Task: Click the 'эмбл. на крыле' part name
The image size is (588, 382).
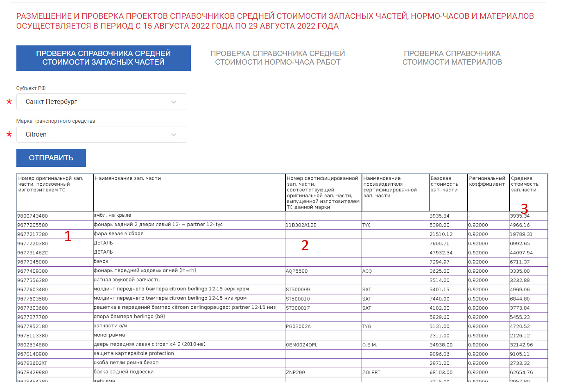Action: click(113, 215)
